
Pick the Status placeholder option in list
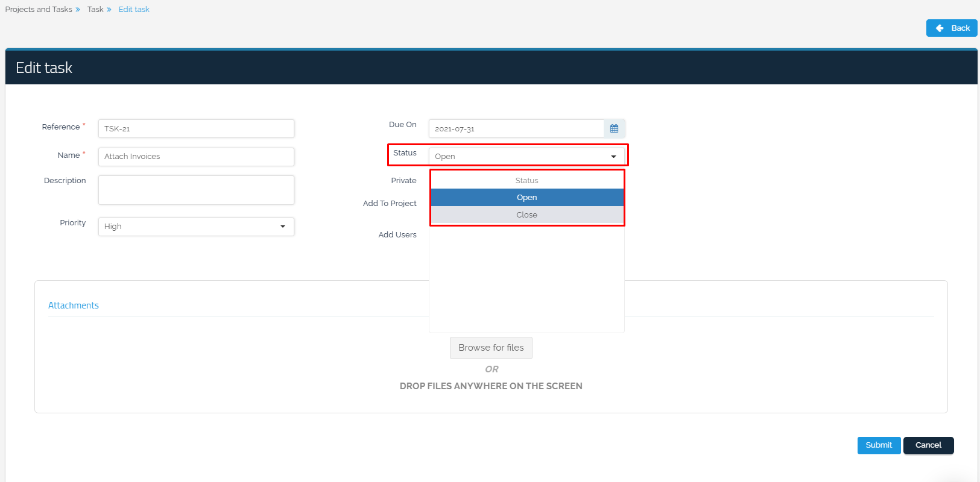[x=526, y=181]
